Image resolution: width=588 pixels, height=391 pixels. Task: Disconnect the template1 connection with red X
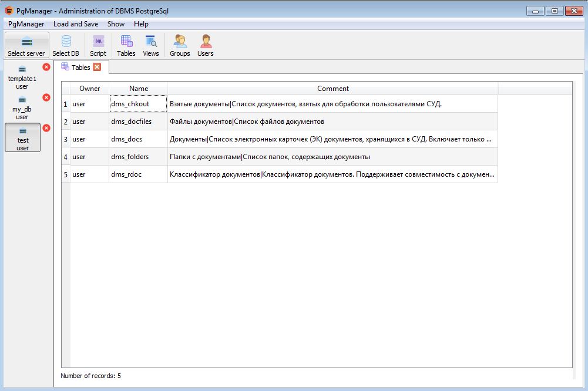tap(46, 67)
